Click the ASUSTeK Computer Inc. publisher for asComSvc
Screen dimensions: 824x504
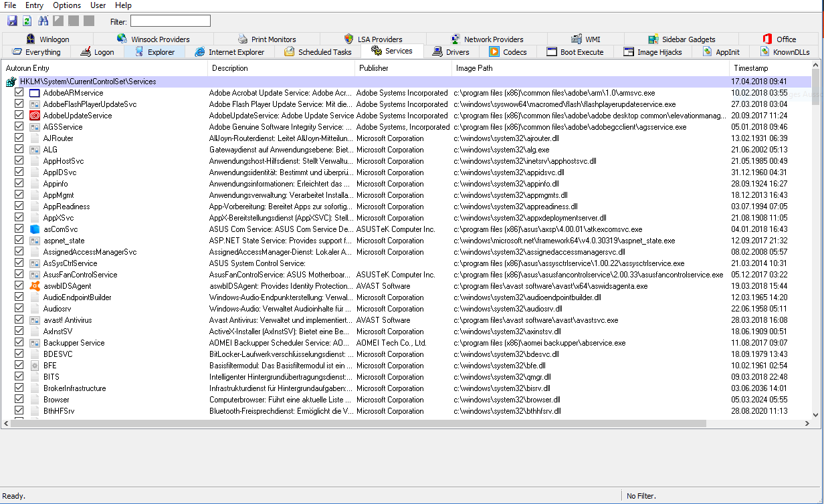(x=395, y=229)
